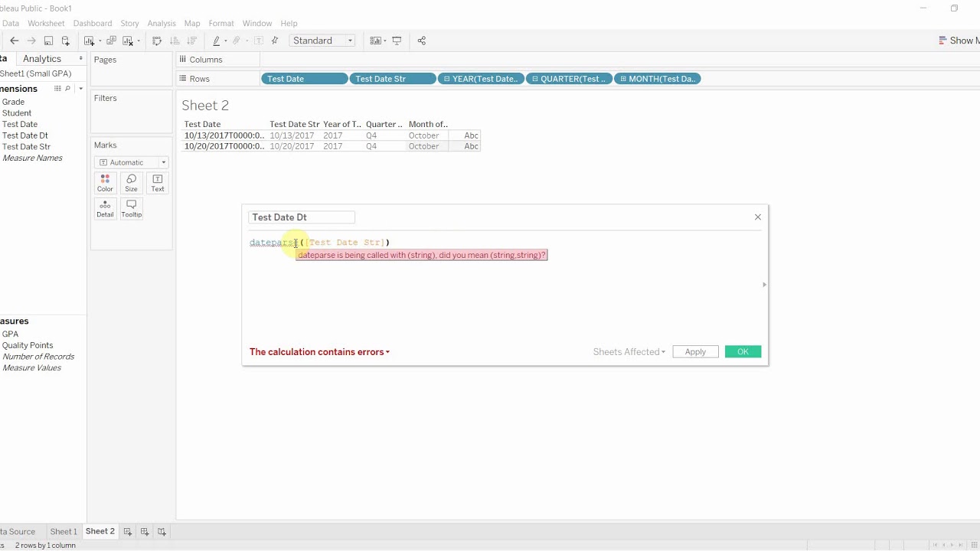The height and width of the screenshot is (551, 980).
Task: Open the Worksheet menu
Action: pyautogui.click(x=46, y=24)
